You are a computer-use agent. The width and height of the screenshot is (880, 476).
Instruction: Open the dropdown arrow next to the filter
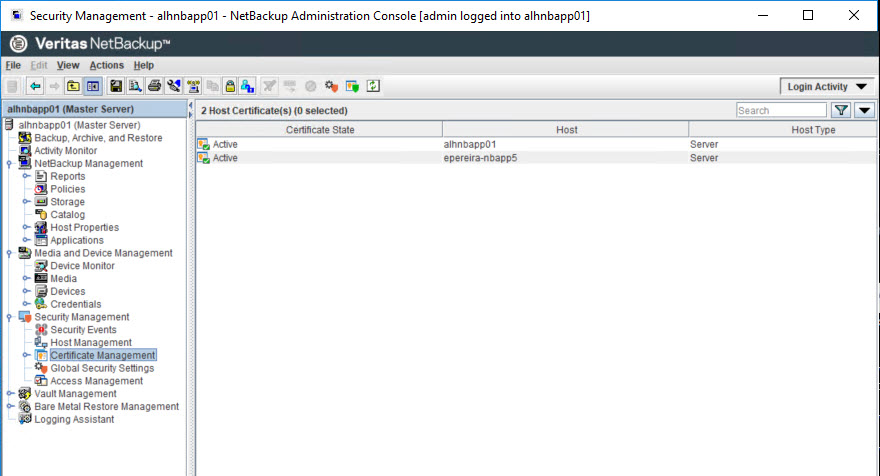tap(865, 111)
